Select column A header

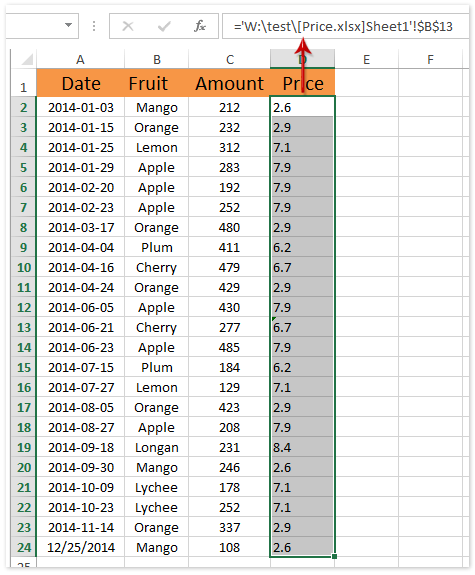click(80, 59)
